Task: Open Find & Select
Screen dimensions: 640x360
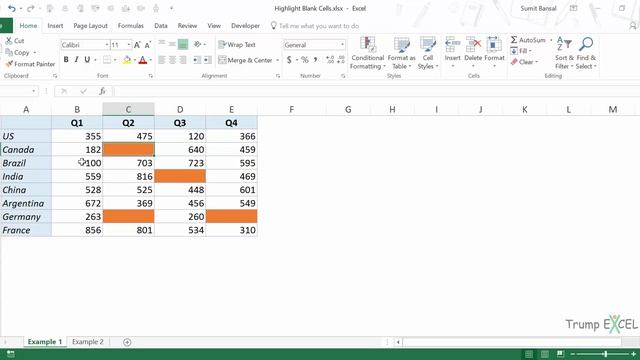Action: (586, 53)
